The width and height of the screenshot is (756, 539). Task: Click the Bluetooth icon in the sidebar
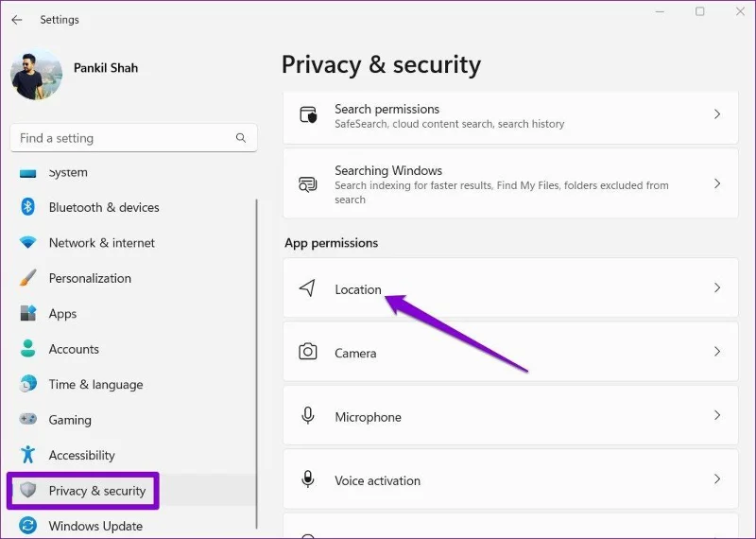tap(28, 207)
